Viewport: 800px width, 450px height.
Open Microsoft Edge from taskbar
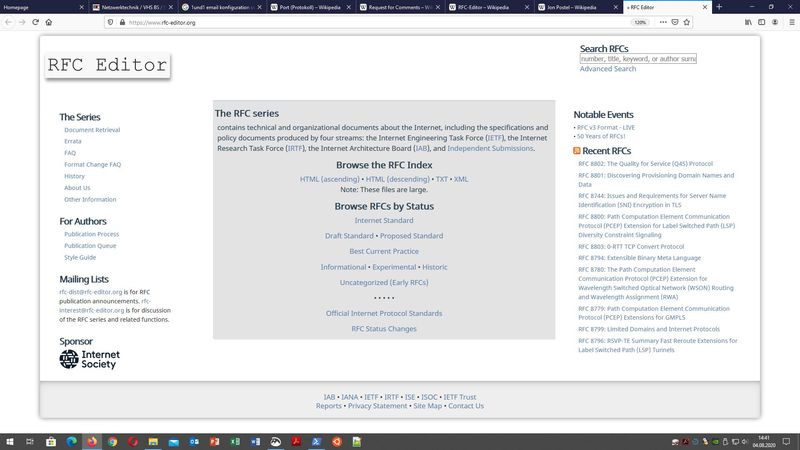pos(71,441)
